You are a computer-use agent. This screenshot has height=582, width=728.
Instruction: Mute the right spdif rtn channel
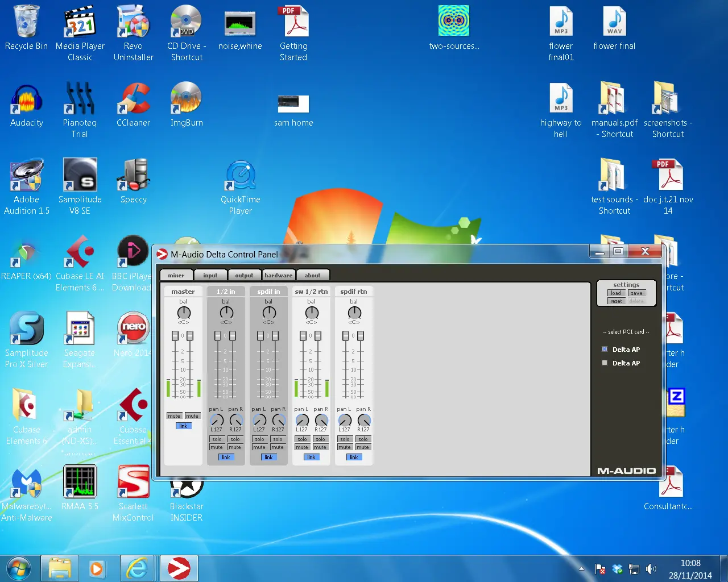click(363, 447)
